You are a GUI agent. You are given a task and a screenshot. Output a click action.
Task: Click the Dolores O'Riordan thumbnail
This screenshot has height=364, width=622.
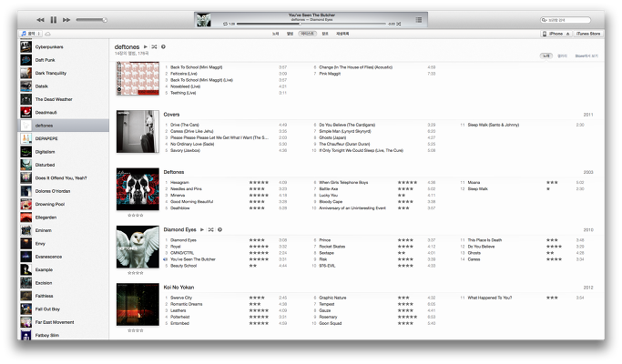pos(26,191)
